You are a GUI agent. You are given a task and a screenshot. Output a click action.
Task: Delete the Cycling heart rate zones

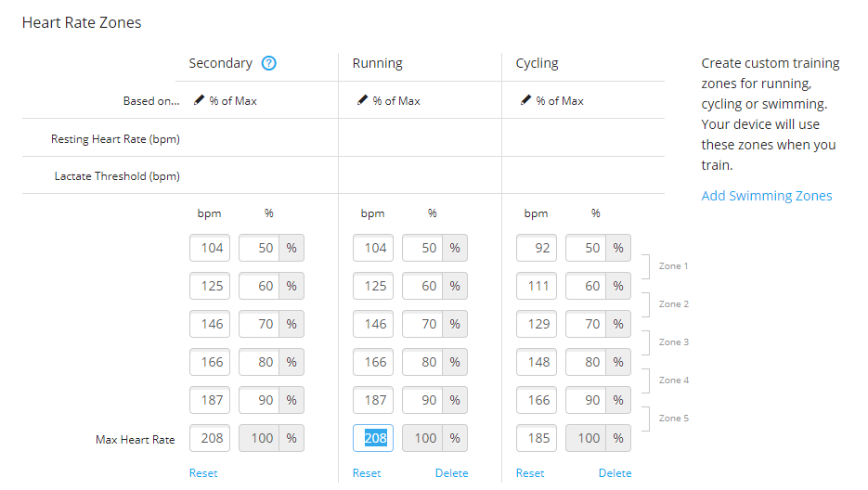615,473
